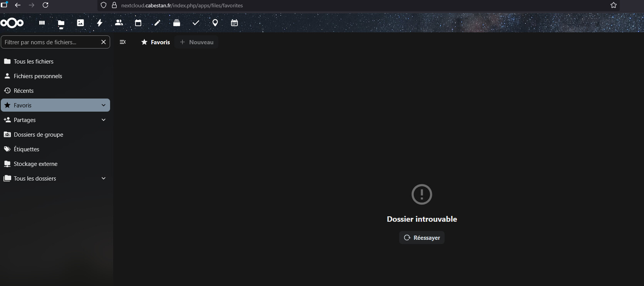
Task: Expand the Favoris chevron in sidebar
Action: [104, 105]
